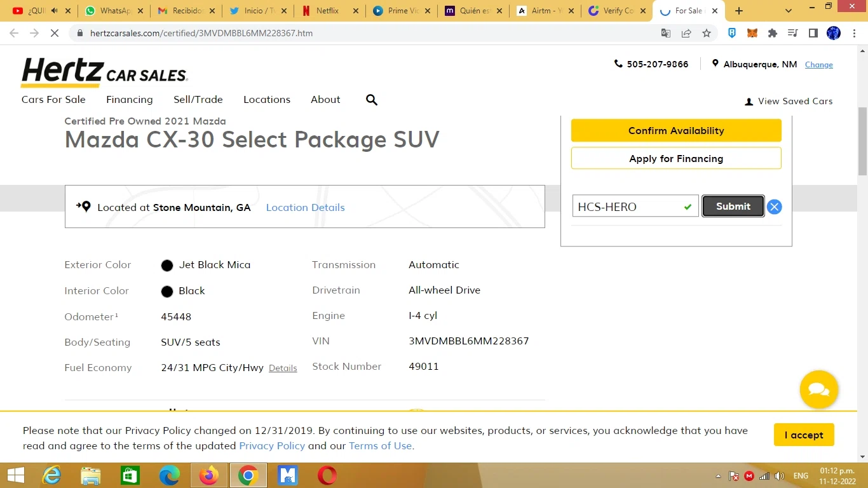Change the Albuquerque location
The image size is (868, 488).
(x=819, y=65)
